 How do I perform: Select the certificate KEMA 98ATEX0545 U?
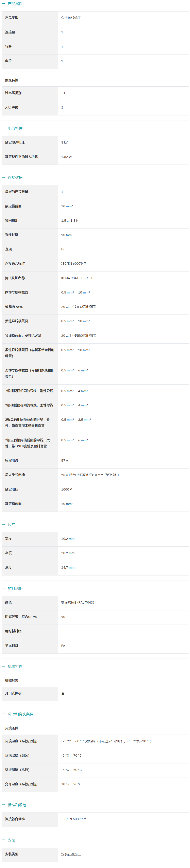pyautogui.click(x=77, y=278)
